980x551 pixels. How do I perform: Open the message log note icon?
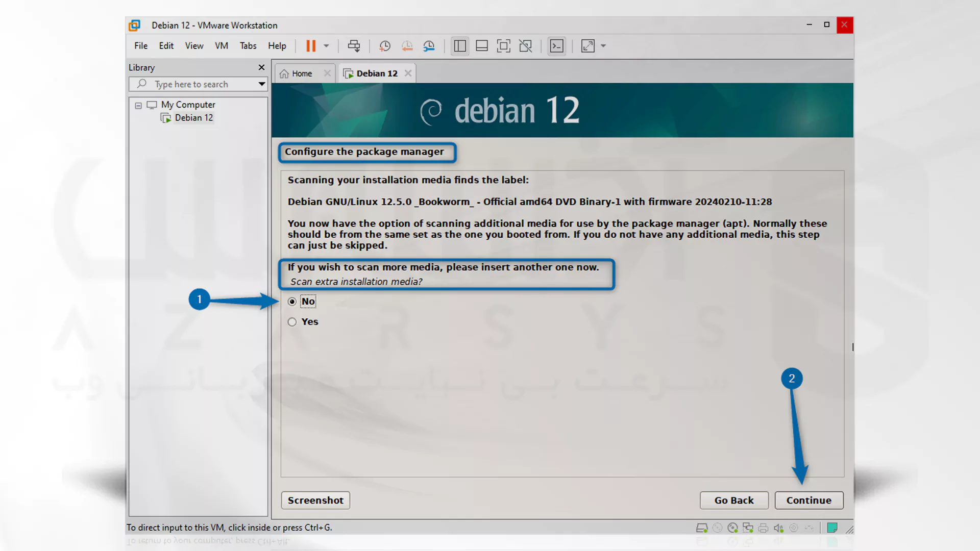(832, 528)
